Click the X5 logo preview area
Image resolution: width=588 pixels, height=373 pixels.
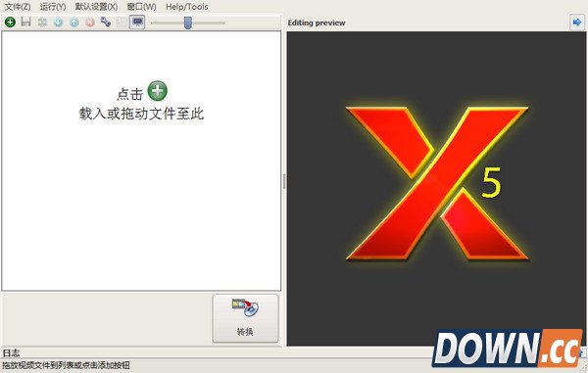click(436, 188)
